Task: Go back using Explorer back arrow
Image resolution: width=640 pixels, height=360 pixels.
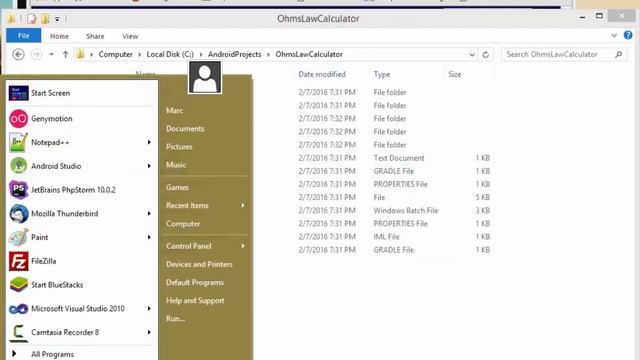Action: 18,54
